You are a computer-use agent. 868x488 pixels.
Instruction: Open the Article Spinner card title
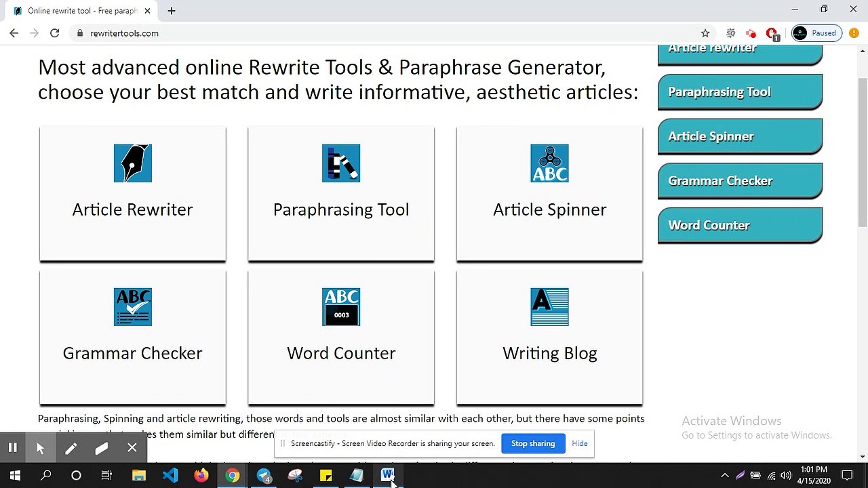click(x=550, y=209)
